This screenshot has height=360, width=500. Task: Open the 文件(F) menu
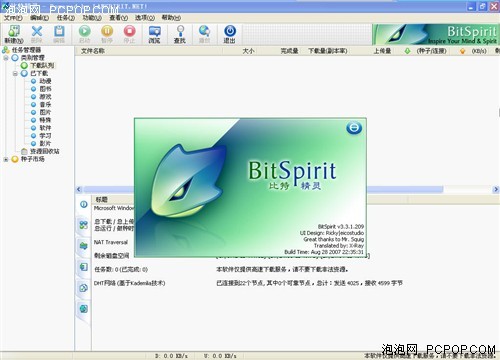click(13, 18)
